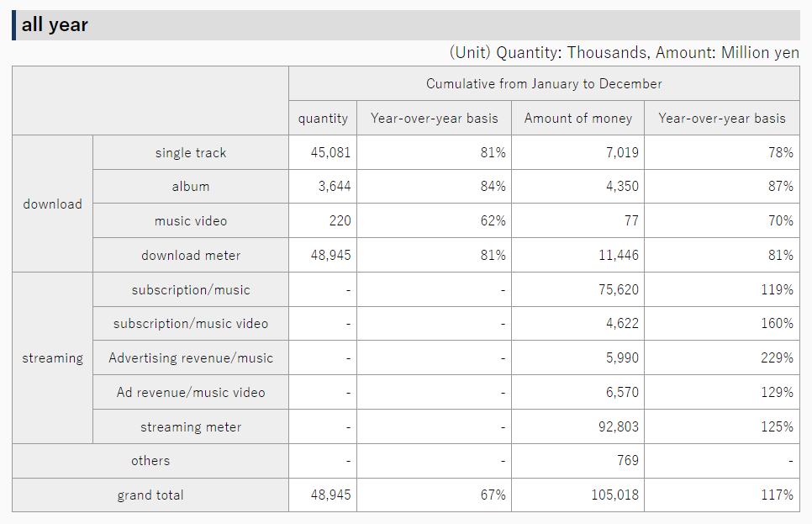Select the "download meter" row label

pyautogui.click(x=191, y=256)
